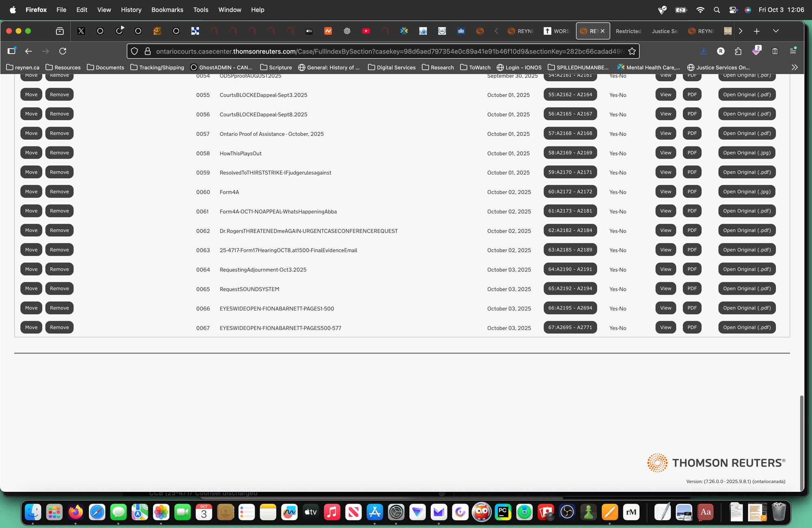Open the Firefox hamburger application menu
The image size is (812, 528).
(793, 51)
